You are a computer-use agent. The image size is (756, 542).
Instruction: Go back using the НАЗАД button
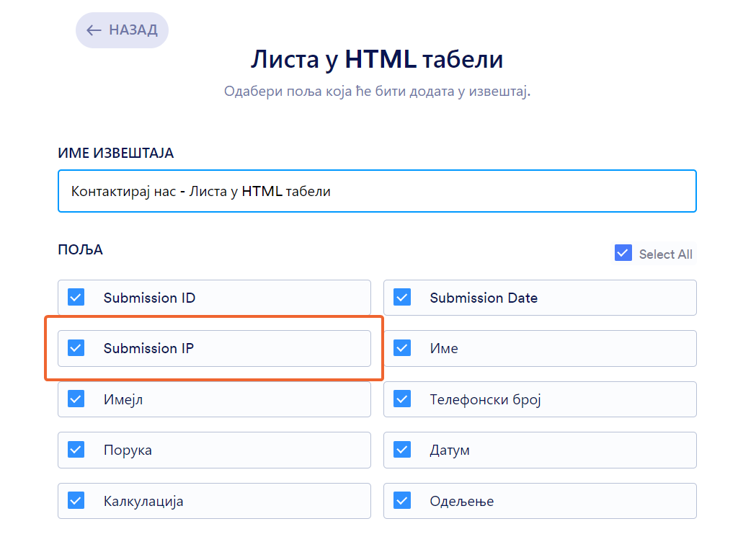tap(122, 30)
